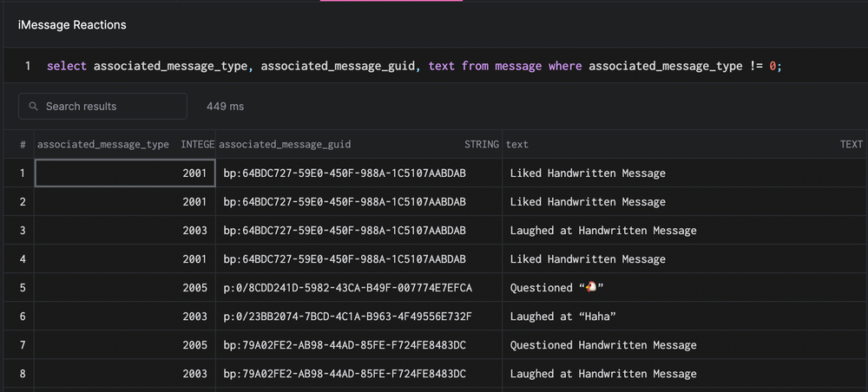Click the magnifier icon in the search box
868x392 pixels.
pos(34,107)
